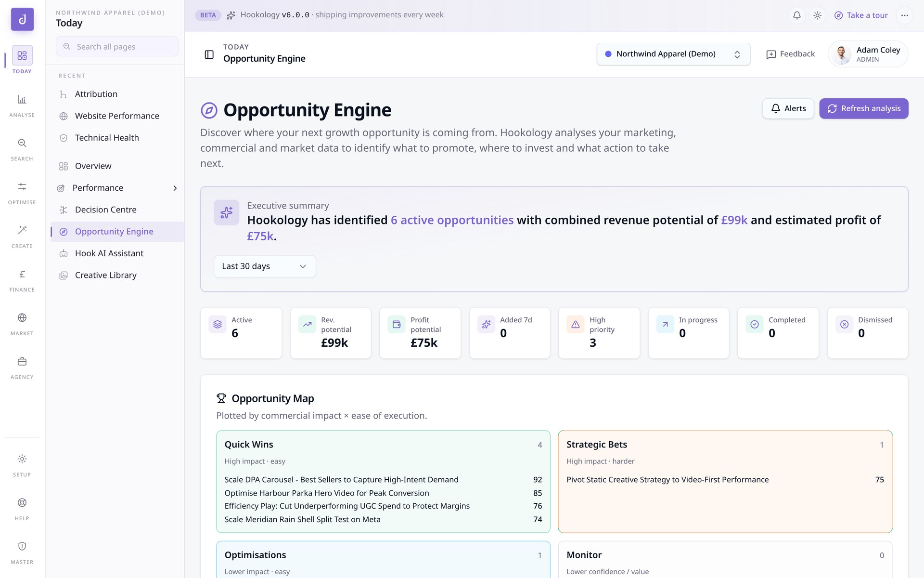Click the Completed check circle icon
The width and height of the screenshot is (924, 578).
(755, 324)
